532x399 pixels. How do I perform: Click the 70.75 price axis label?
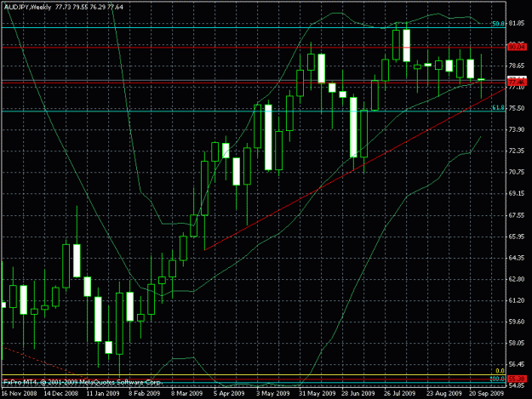tap(517, 172)
